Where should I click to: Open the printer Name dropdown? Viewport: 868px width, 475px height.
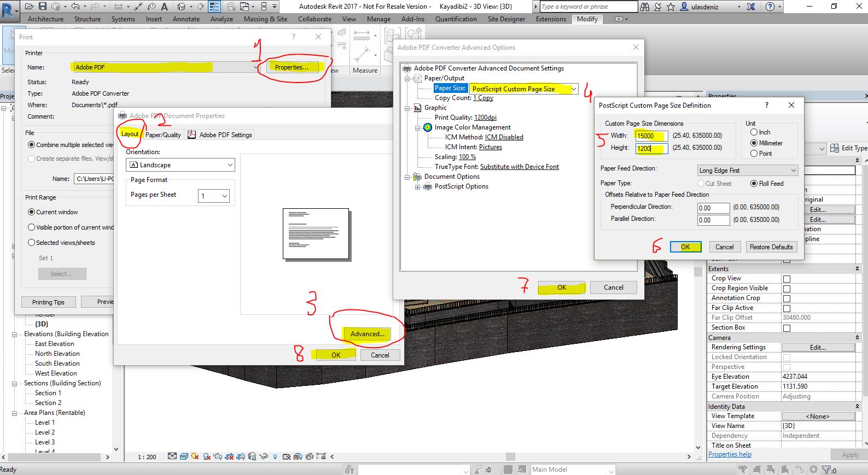coord(255,67)
